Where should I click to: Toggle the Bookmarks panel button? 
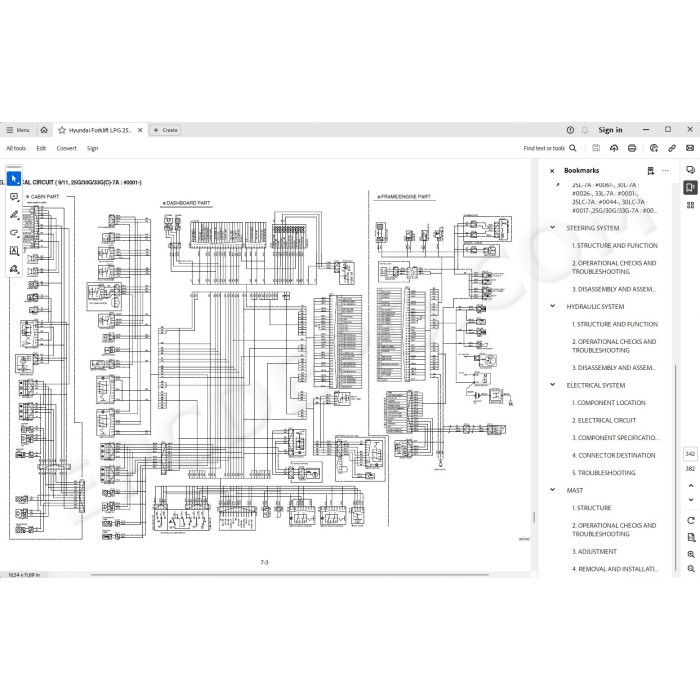coord(690,188)
